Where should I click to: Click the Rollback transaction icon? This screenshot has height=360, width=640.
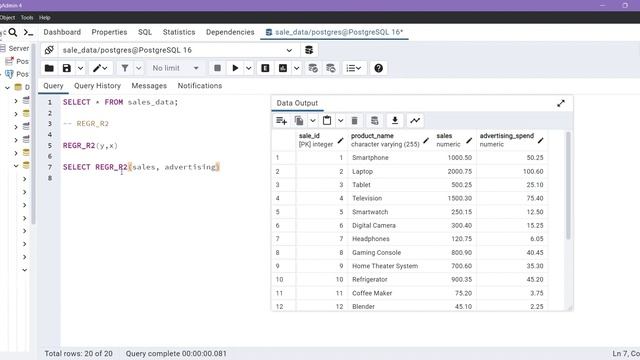(x=331, y=68)
